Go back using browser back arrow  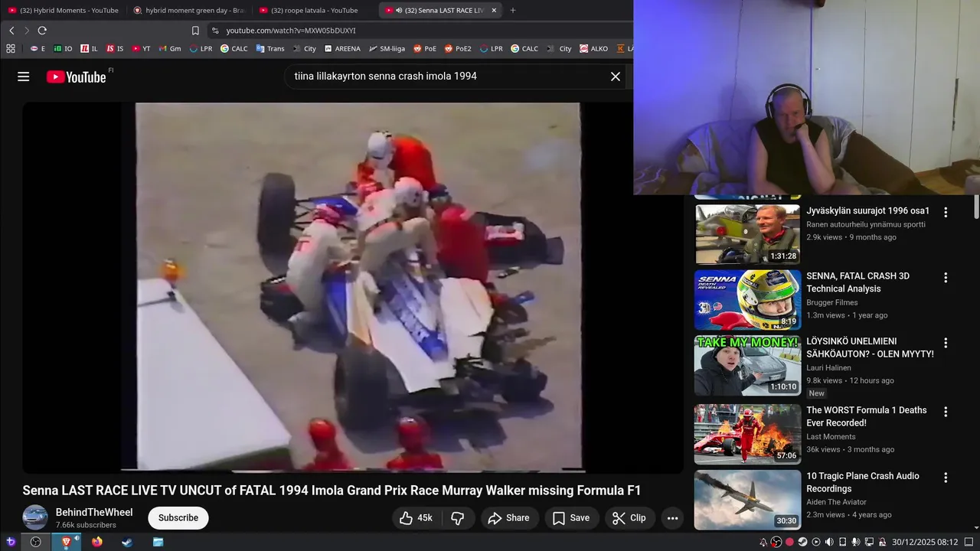click(x=11, y=31)
